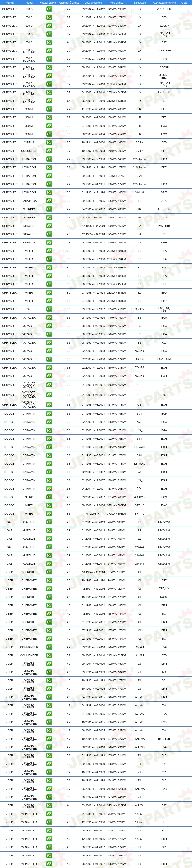Image resolution: width=192 pixels, height=868 pixels.
Task: Click the '177kW / 241KM' power cell
Action: [x=117, y=798]
